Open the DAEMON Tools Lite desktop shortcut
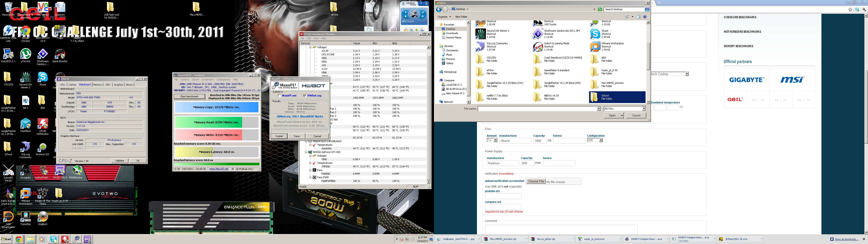The image size is (868, 244). tap(8, 34)
